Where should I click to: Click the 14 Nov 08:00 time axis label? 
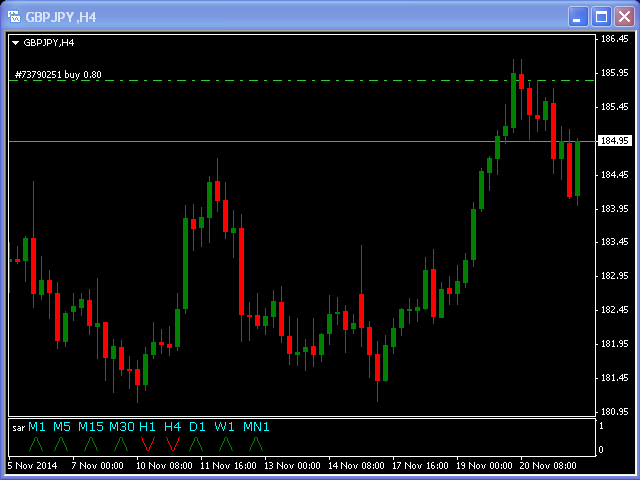coord(356,466)
